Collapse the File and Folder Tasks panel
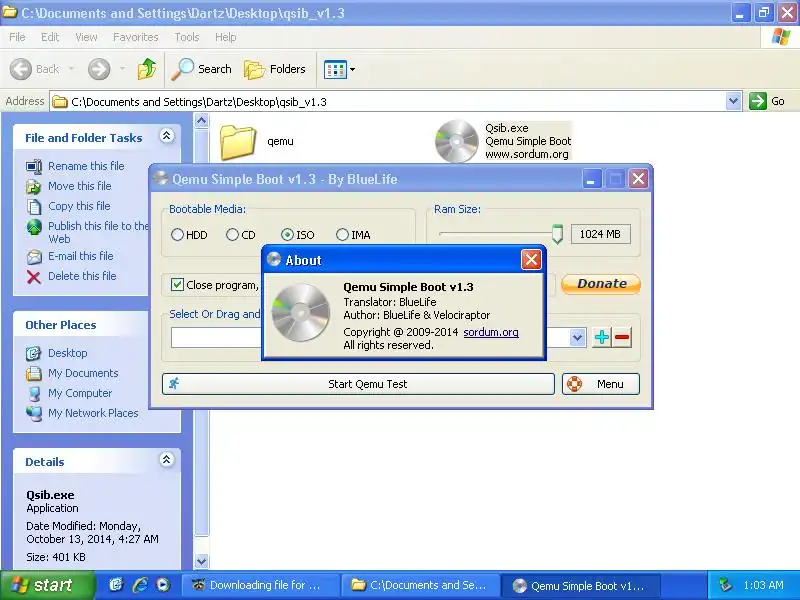 pos(167,136)
